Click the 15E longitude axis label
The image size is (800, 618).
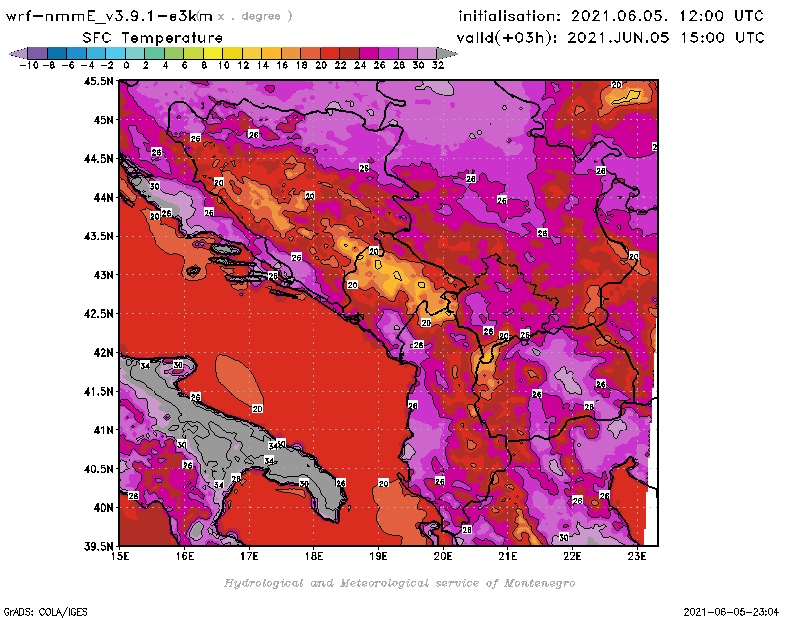(x=120, y=556)
